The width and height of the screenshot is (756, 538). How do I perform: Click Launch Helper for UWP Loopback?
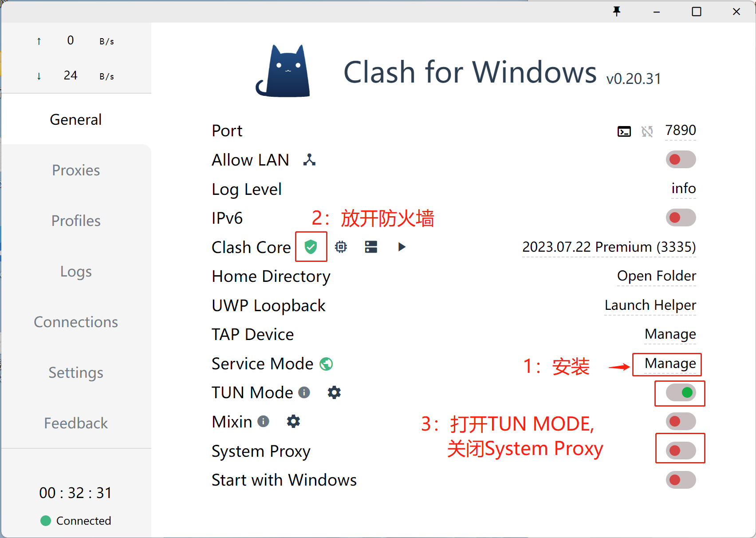coord(650,305)
